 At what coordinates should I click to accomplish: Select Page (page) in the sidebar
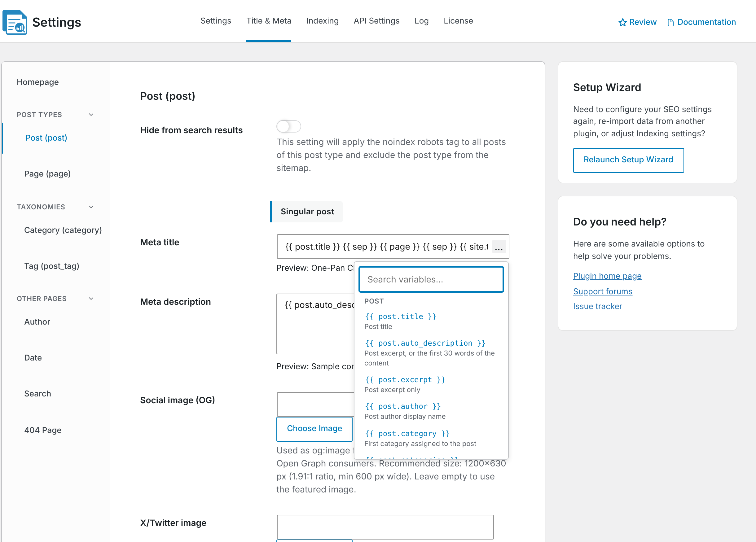[47, 174]
